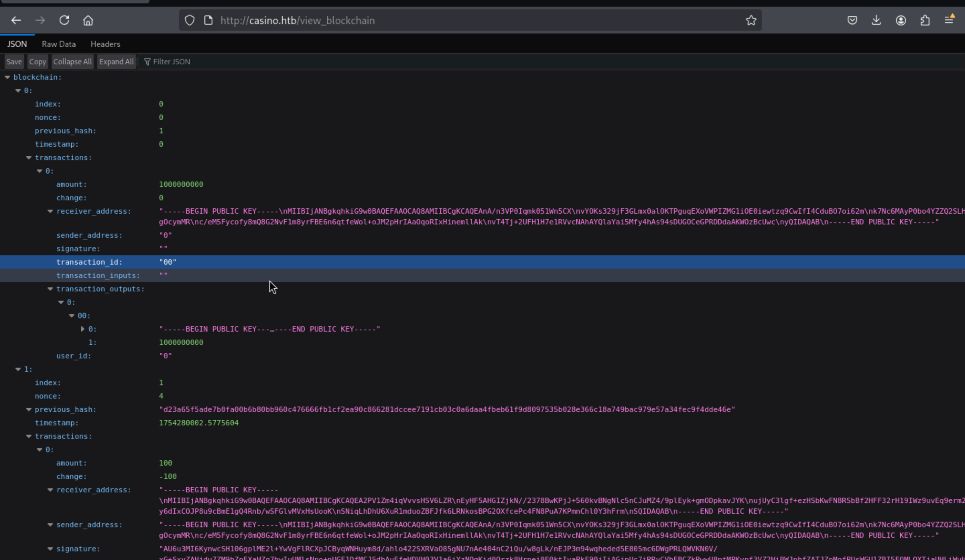This screenshot has width=965, height=560.
Task: Focus the Filter JSON search field
Action: point(345,62)
